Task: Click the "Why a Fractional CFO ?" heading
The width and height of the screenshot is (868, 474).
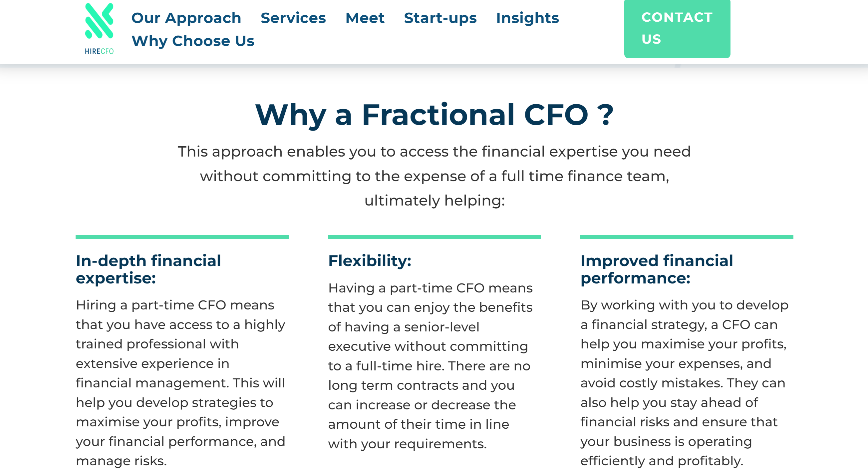Action: [434, 115]
